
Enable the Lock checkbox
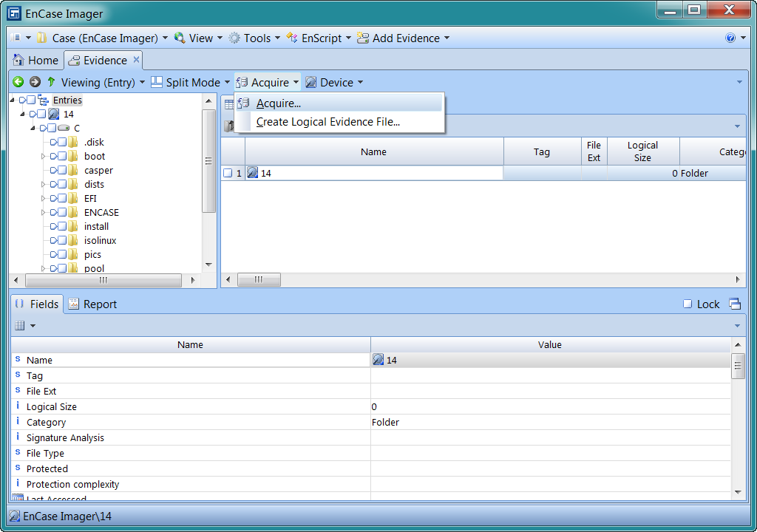pyautogui.click(x=688, y=304)
